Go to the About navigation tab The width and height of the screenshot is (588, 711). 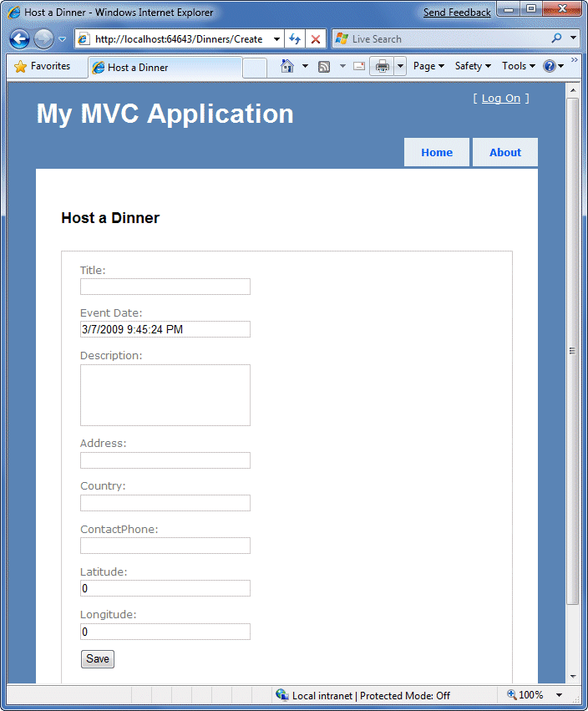click(505, 152)
